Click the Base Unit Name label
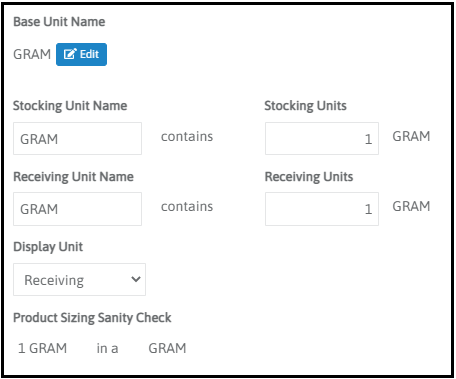Viewport: 456px width, 379px height. [59, 22]
